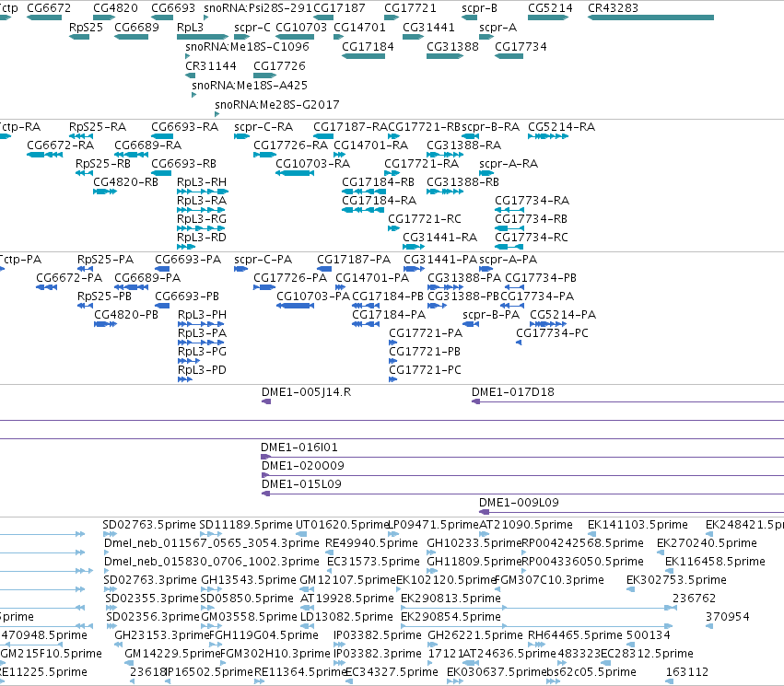Select the RpL3-RH transcript
The height and width of the screenshot is (686, 784).
tap(203, 192)
